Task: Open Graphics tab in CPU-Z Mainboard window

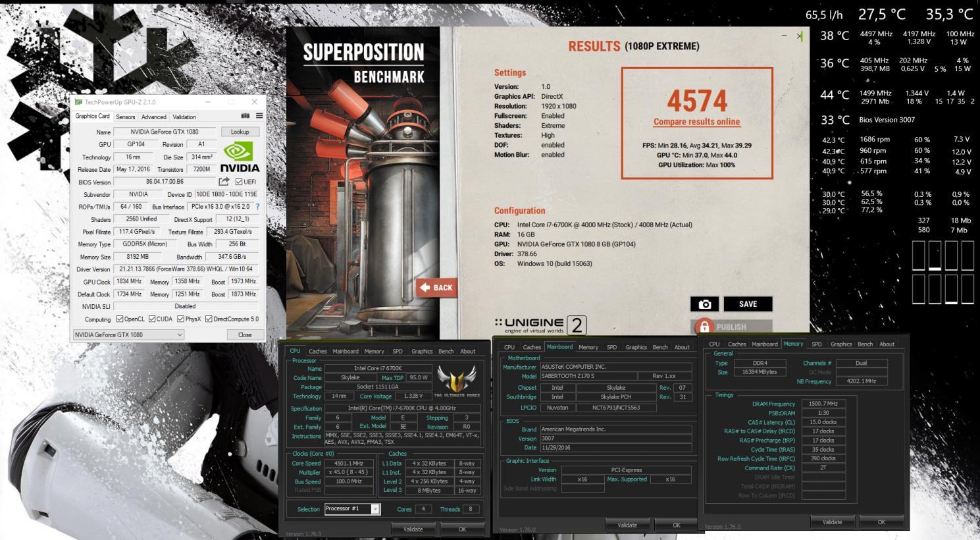Action: click(x=636, y=347)
